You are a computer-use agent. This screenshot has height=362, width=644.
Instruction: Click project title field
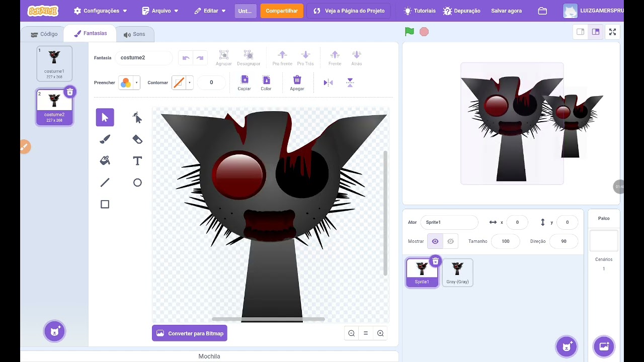point(246,11)
